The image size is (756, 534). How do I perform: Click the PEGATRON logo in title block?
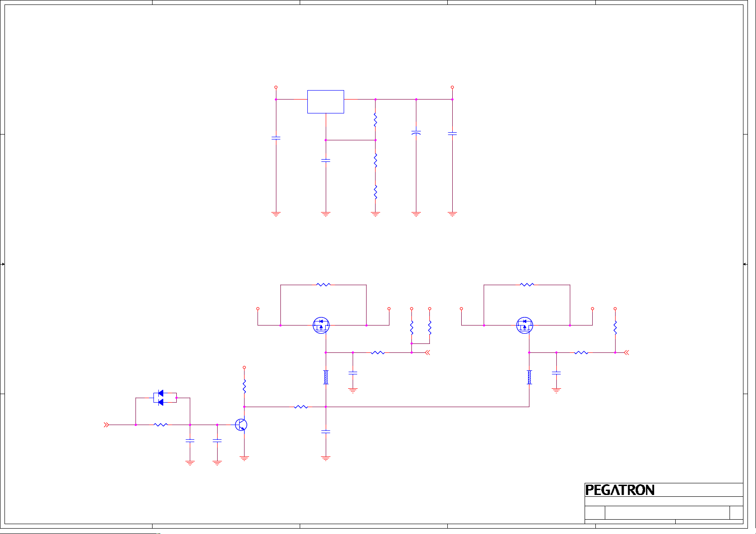[x=620, y=490]
